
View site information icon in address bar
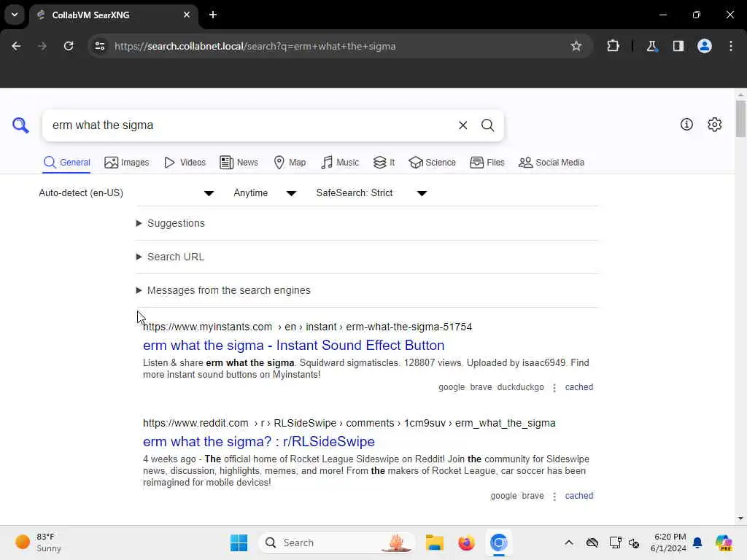point(99,46)
